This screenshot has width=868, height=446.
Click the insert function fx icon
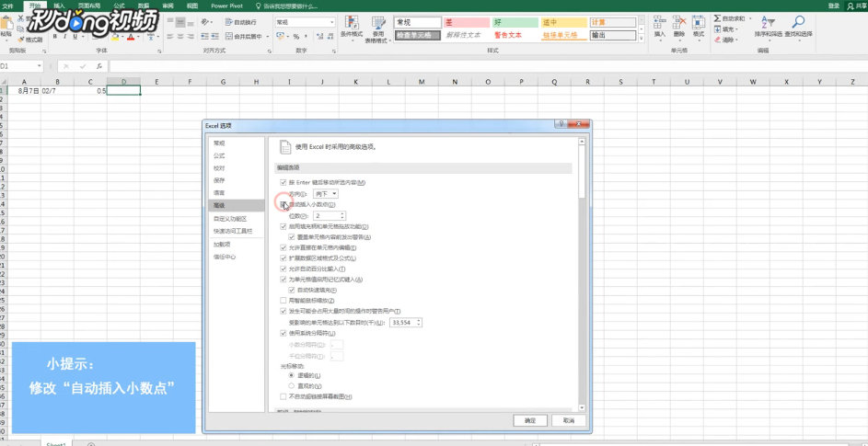(x=99, y=66)
